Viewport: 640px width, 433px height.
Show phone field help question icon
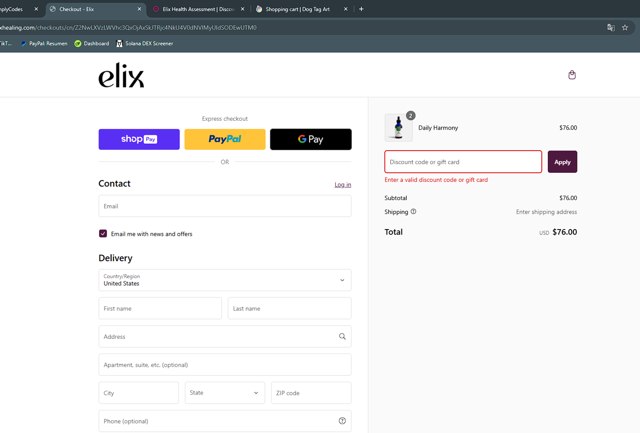coord(342,421)
